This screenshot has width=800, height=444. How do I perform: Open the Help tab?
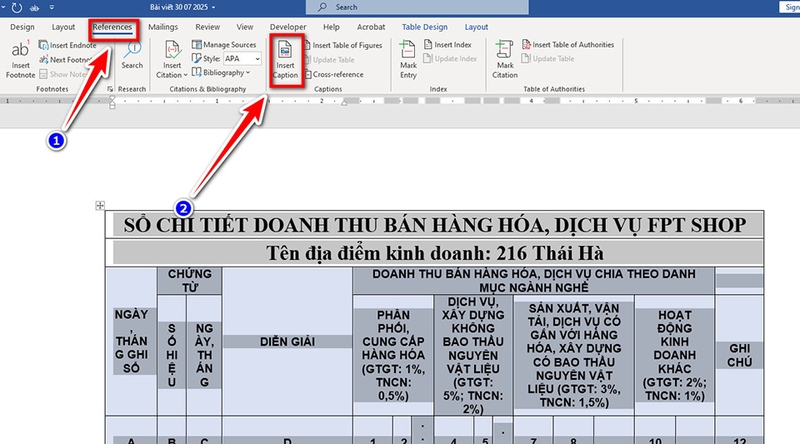click(331, 27)
